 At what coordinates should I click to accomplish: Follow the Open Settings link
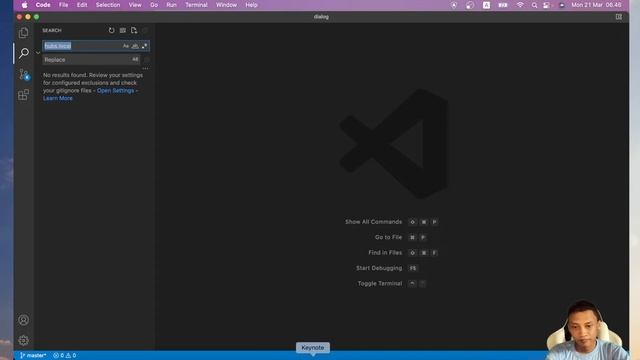coord(116,91)
